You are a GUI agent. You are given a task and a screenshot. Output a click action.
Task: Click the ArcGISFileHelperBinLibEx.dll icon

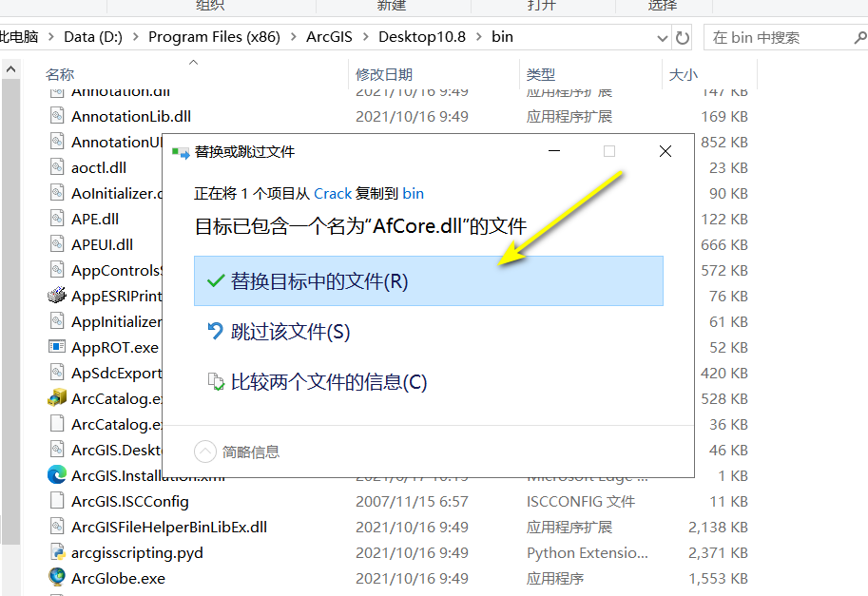pyautogui.click(x=57, y=527)
